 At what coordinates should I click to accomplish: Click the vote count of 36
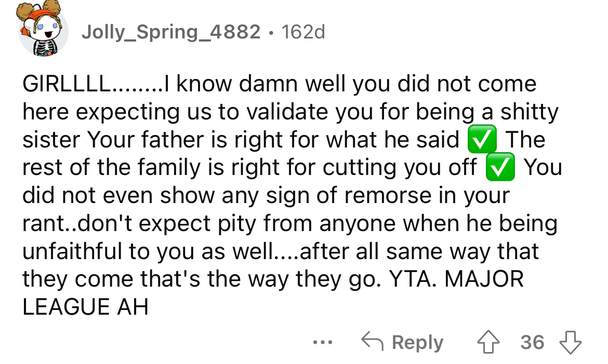[532, 343]
